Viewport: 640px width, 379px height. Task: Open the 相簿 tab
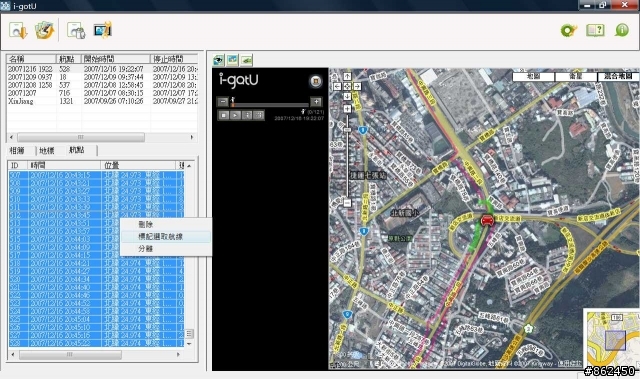17,151
